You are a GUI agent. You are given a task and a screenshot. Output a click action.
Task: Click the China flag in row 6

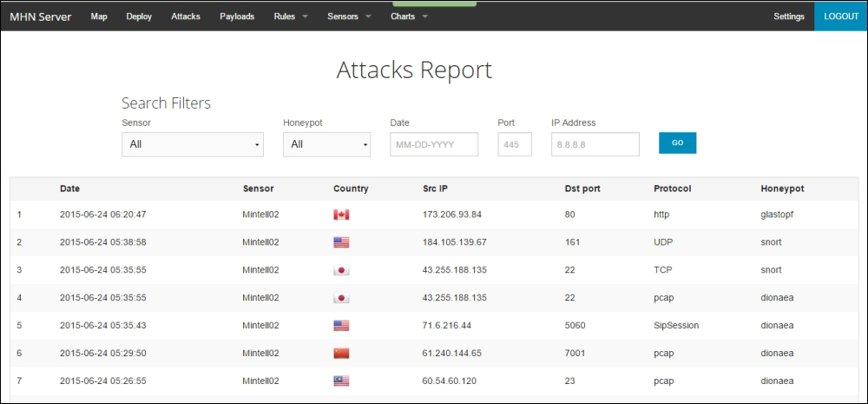(x=341, y=353)
